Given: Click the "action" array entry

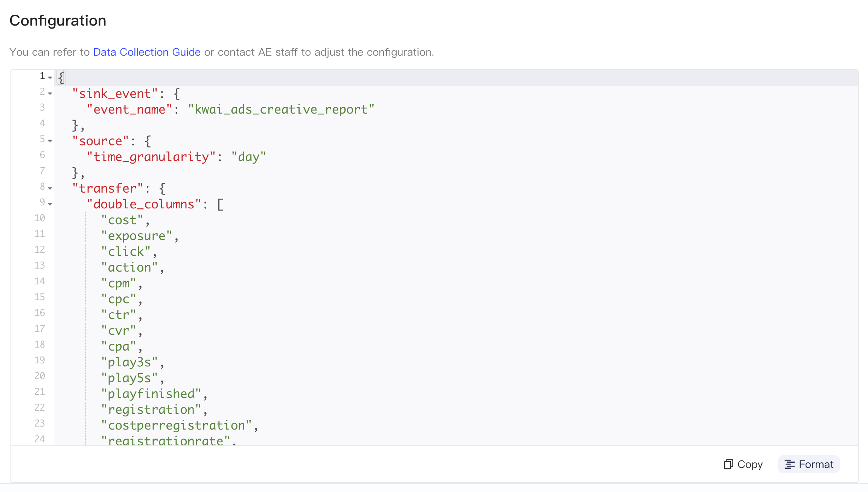Looking at the screenshot, I should click(x=129, y=267).
